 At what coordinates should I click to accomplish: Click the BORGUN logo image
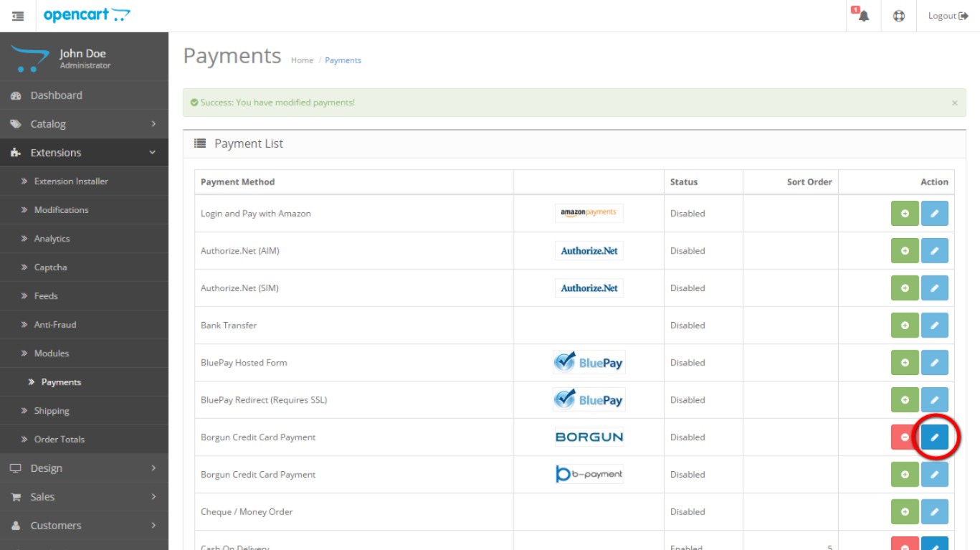tap(589, 437)
